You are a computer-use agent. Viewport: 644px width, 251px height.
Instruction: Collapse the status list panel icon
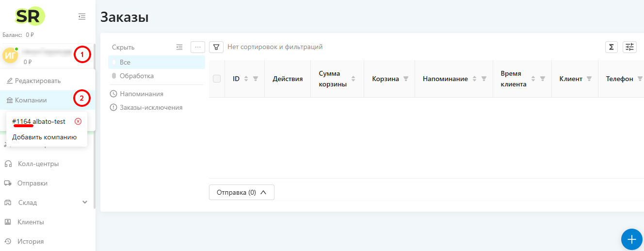tap(179, 47)
